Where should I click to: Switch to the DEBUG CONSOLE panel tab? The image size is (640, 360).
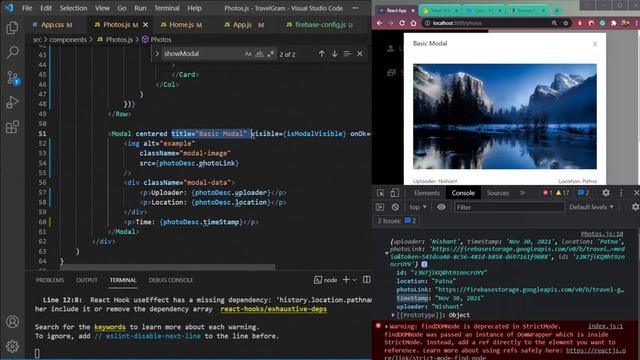pos(171,280)
